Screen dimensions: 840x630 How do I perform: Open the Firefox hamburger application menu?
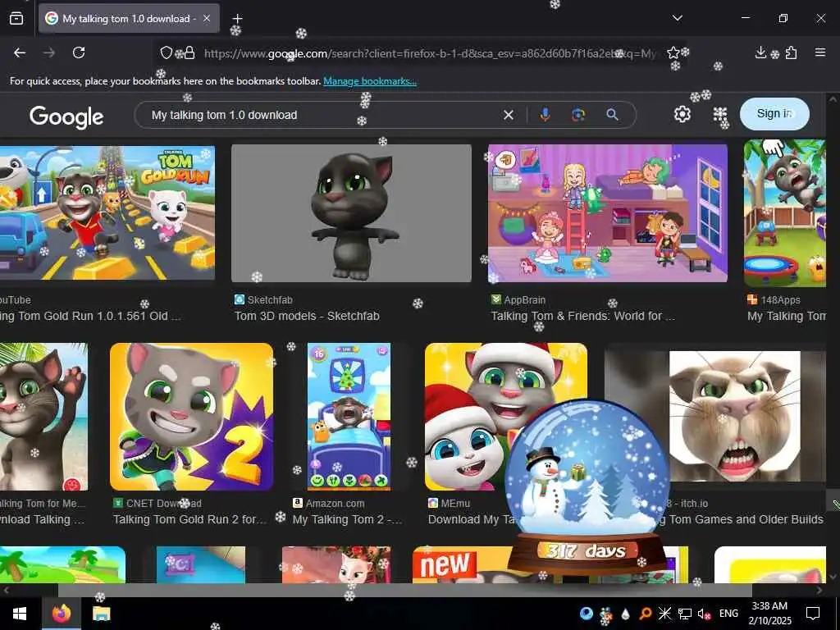coord(820,52)
